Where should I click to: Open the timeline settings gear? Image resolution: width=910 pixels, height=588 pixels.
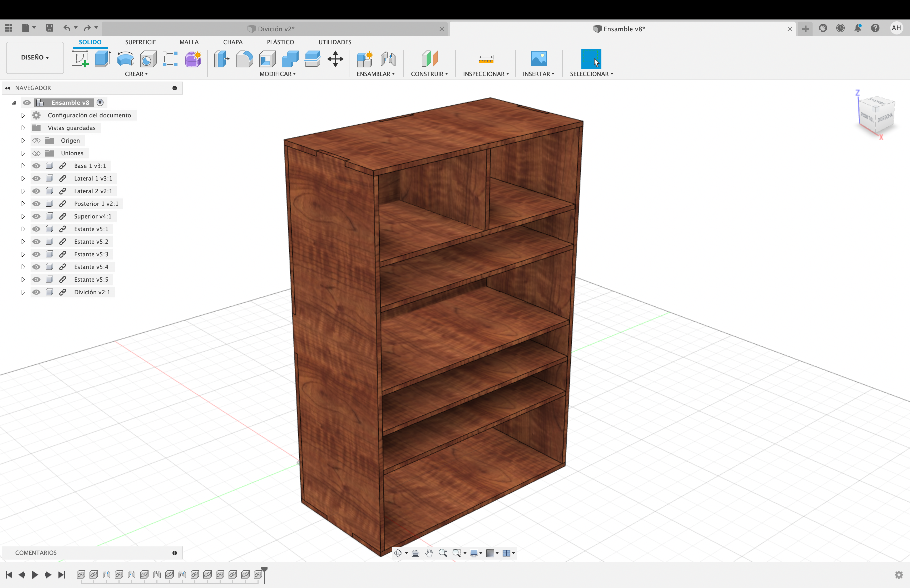click(x=898, y=575)
